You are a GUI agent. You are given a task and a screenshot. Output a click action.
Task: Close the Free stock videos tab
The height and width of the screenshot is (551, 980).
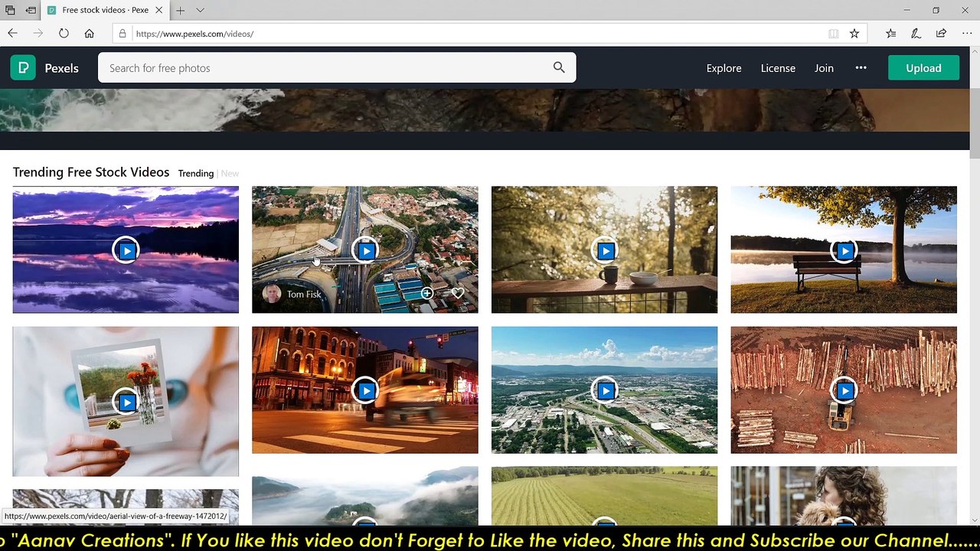(159, 10)
